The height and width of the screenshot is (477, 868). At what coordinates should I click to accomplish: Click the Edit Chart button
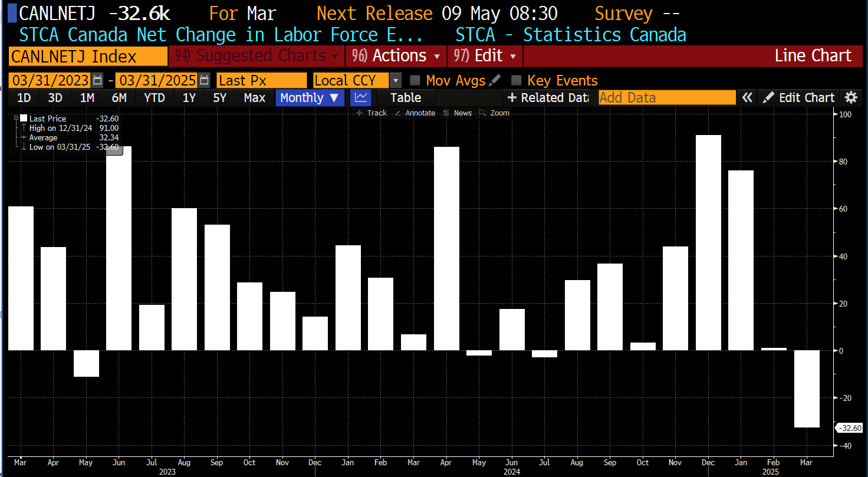[799, 98]
